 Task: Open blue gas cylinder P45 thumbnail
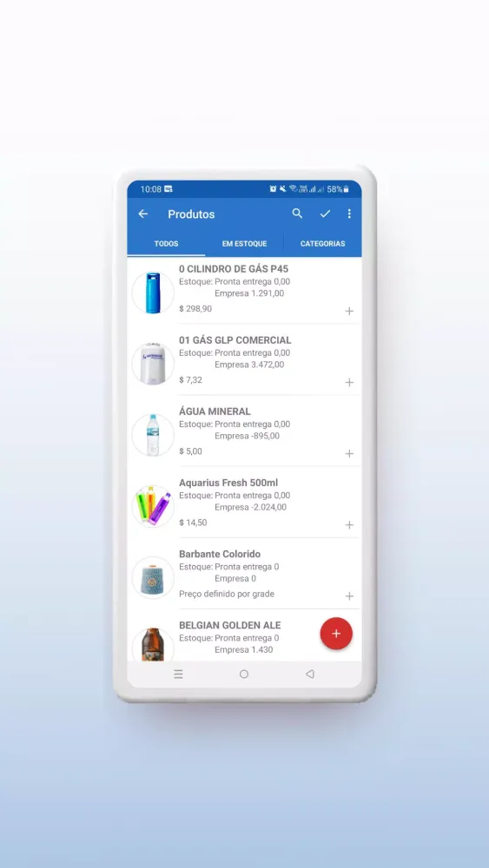[153, 293]
